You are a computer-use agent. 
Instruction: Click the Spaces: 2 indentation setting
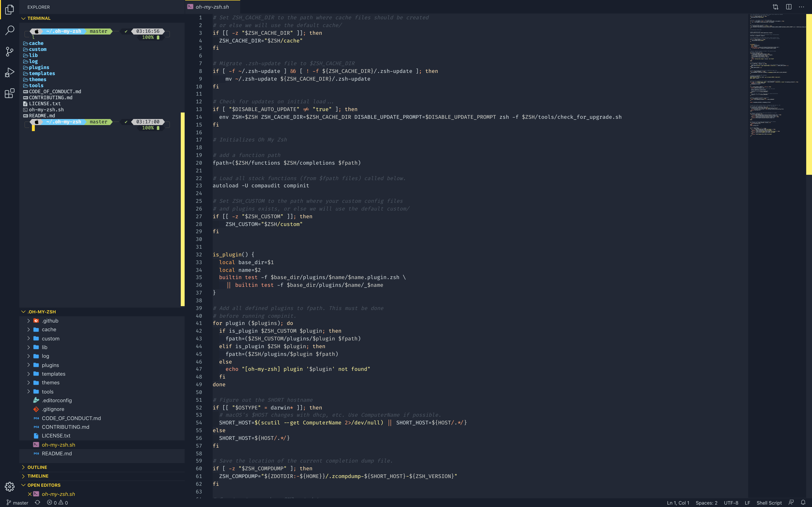(706, 503)
